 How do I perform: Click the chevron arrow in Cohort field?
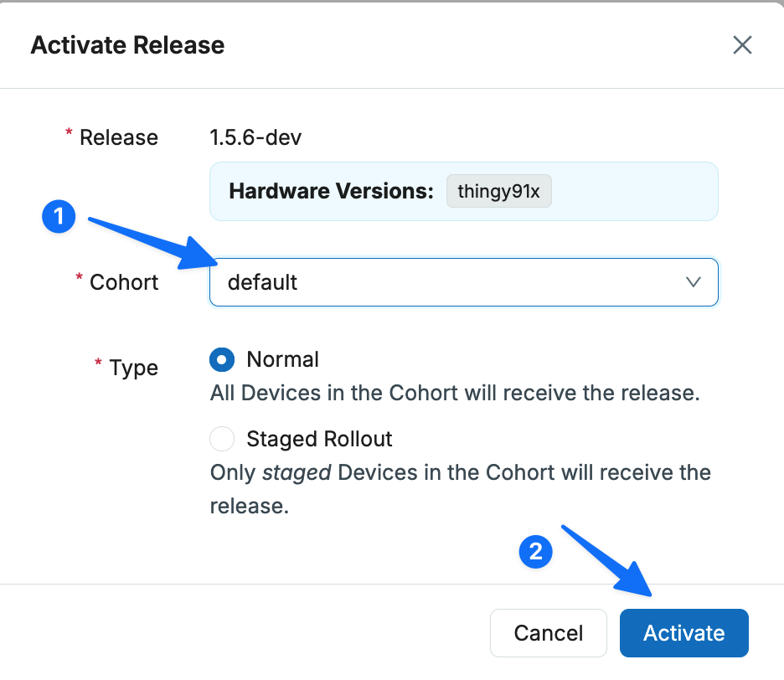(x=693, y=282)
